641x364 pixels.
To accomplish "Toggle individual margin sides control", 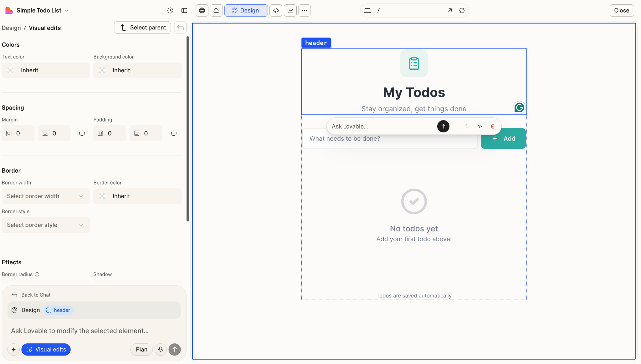I will pyautogui.click(x=82, y=133).
